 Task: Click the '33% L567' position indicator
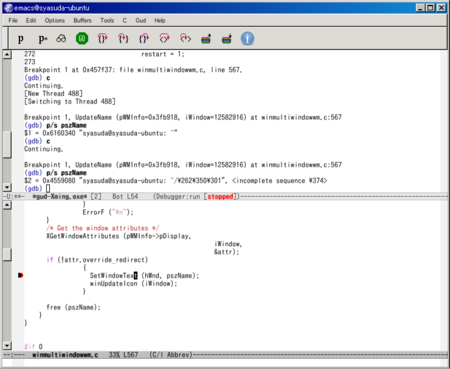coord(123,355)
